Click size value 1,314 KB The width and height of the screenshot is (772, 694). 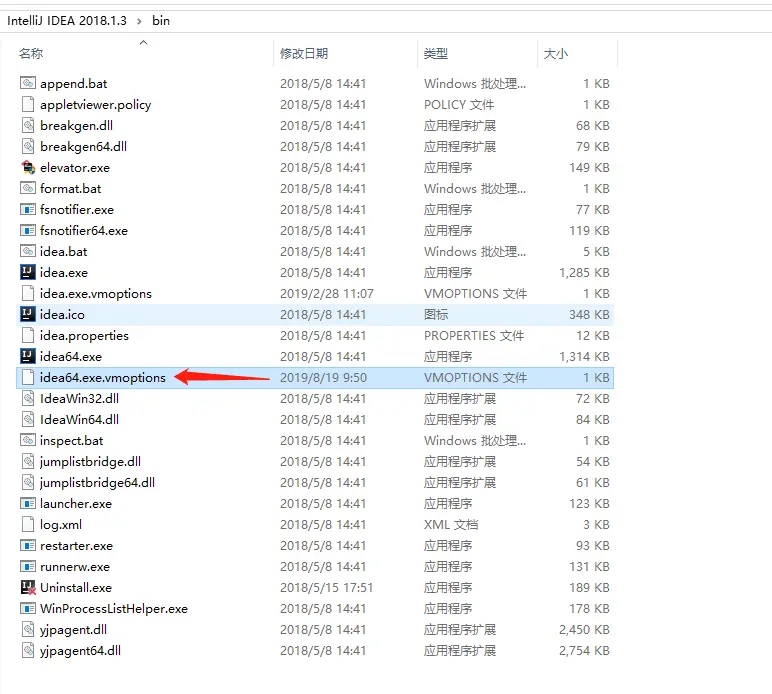pyautogui.click(x=584, y=356)
